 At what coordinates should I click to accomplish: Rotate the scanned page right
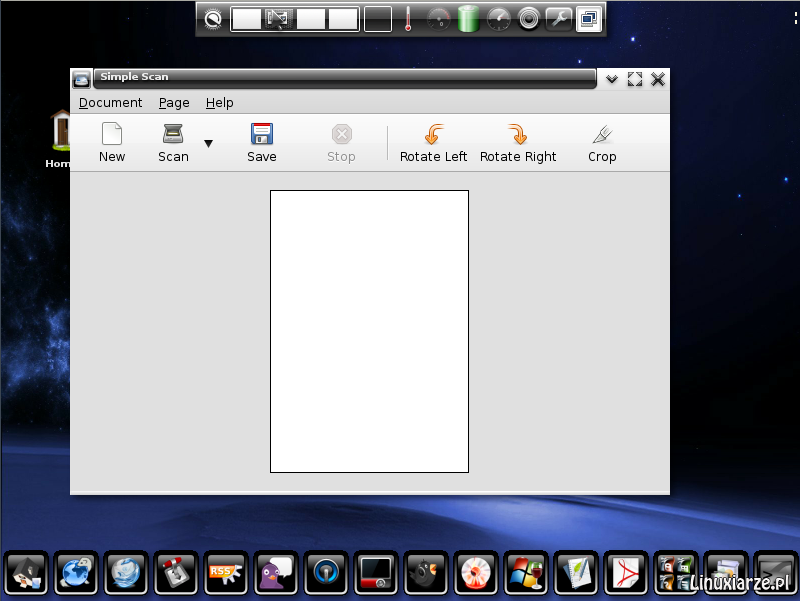pos(518,141)
